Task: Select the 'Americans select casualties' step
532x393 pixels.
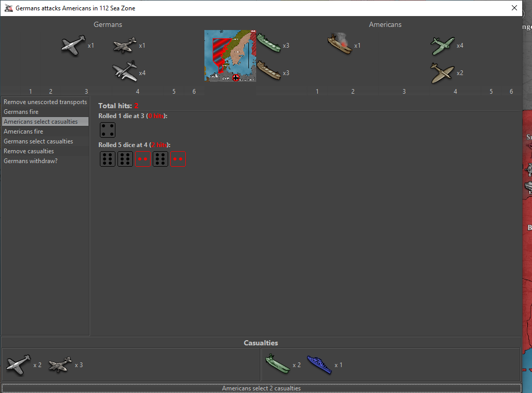Action: pyautogui.click(x=41, y=122)
